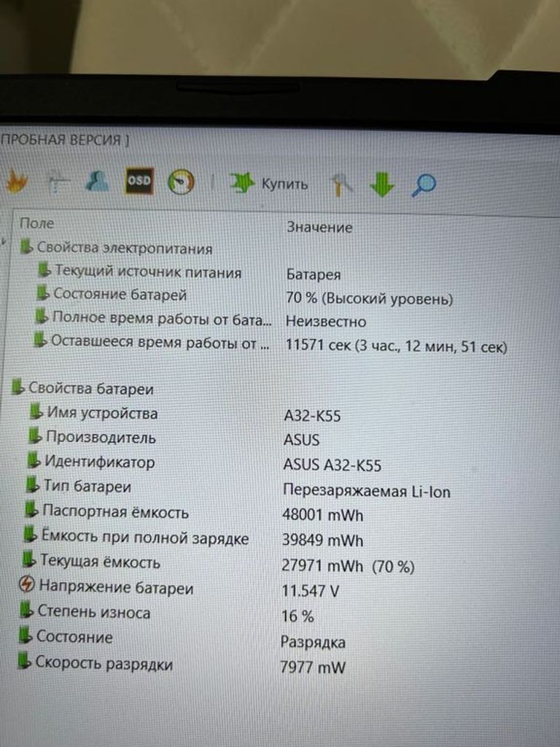
Task: Click the value 27971 mWh (70 %)
Action: 348,566
